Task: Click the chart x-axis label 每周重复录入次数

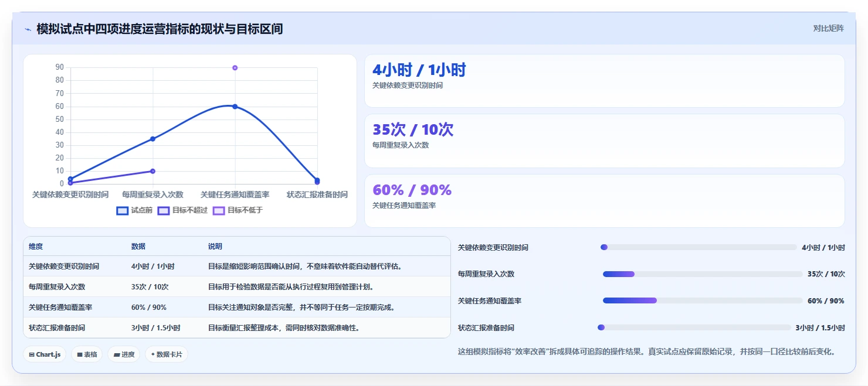Action: tap(152, 194)
